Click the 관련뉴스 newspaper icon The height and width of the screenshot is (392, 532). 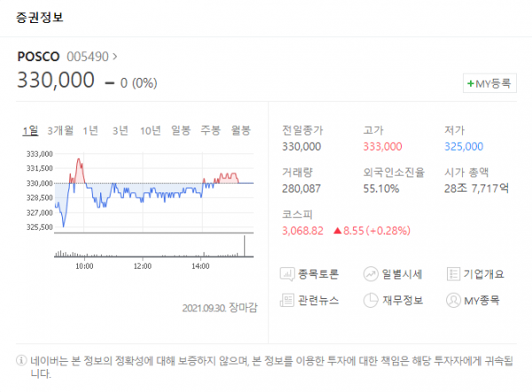[x=287, y=300]
